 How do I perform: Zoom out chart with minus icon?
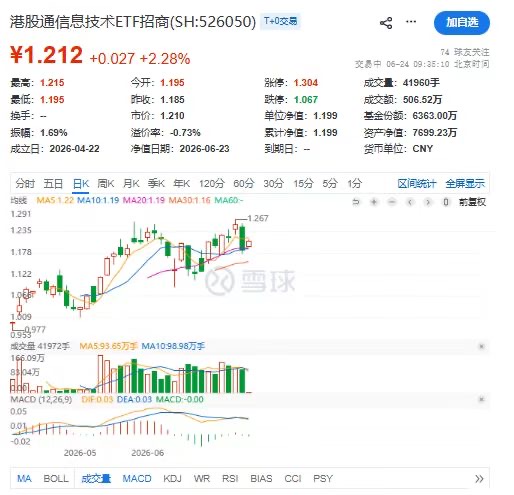[392, 202]
